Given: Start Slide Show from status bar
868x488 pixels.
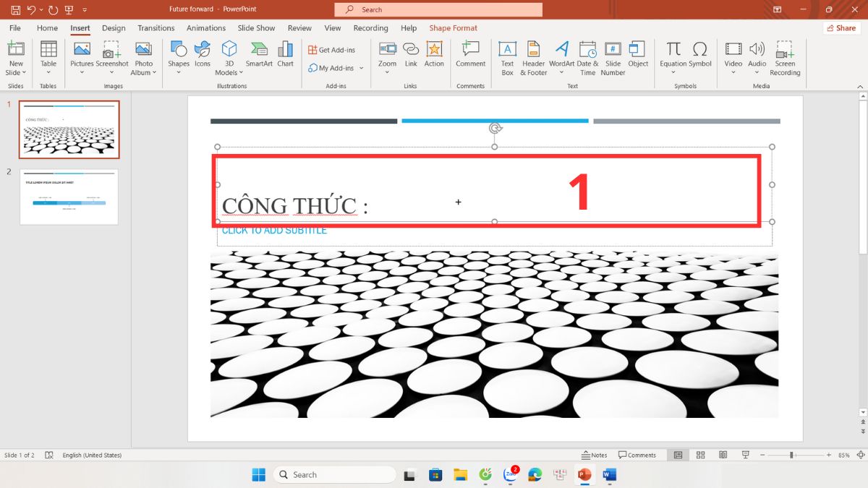Looking at the screenshot, I should pyautogui.click(x=745, y=455).
